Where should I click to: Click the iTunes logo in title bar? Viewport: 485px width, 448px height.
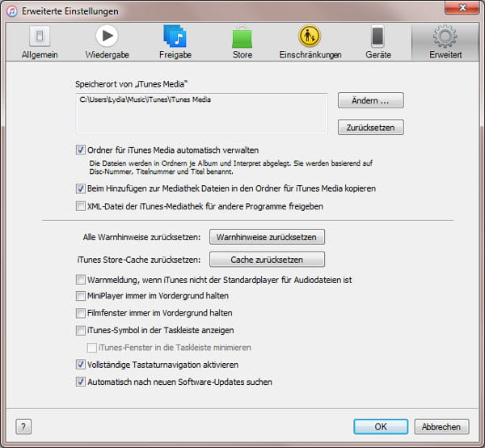pyautogui.click(x=12, y=11)
